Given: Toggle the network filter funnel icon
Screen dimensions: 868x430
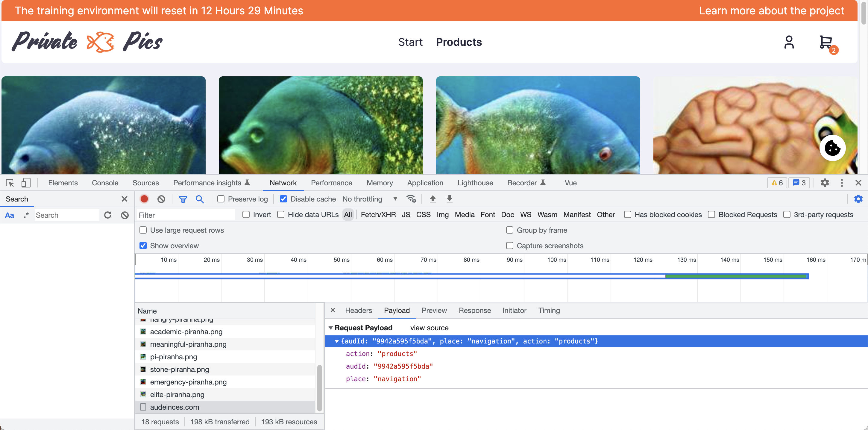Looking at the screenshot, I should point(183,199).
